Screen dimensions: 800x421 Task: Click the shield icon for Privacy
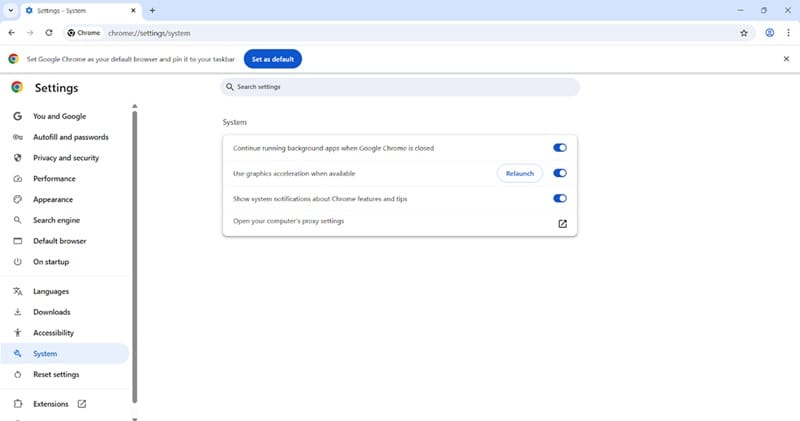click(x=17, y=158)
